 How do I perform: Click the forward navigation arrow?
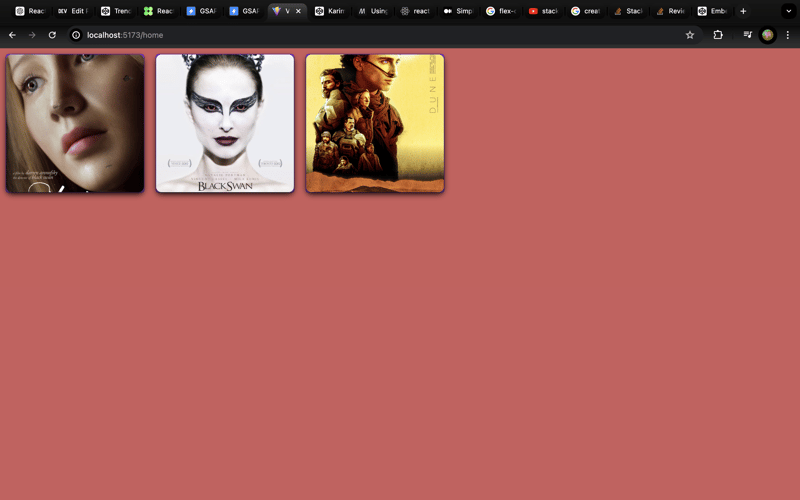click(32, 35)
